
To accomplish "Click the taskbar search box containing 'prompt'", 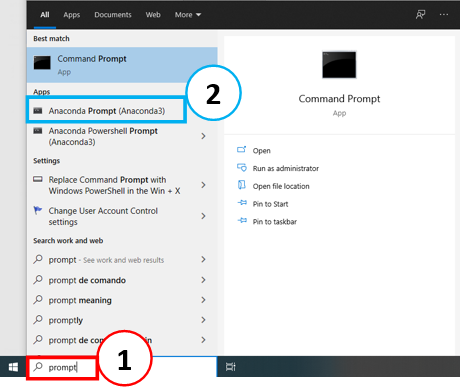I will coord(122,367).
